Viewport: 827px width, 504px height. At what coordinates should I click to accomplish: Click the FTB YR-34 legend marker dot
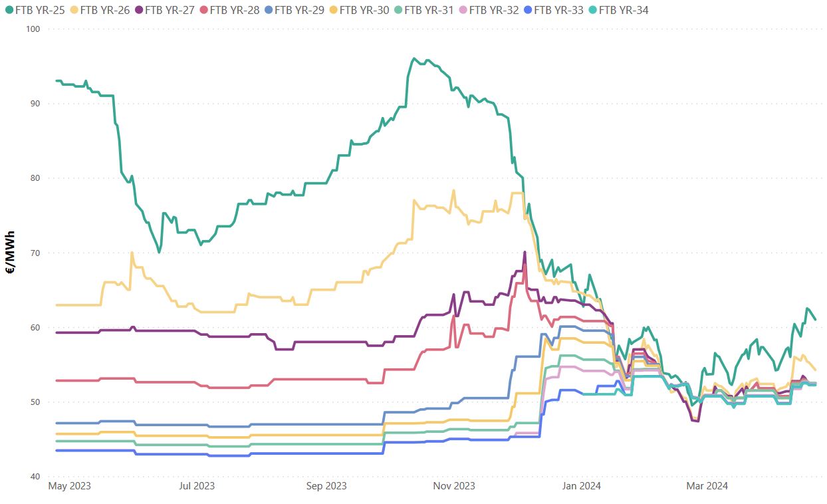tap(592, 10)
